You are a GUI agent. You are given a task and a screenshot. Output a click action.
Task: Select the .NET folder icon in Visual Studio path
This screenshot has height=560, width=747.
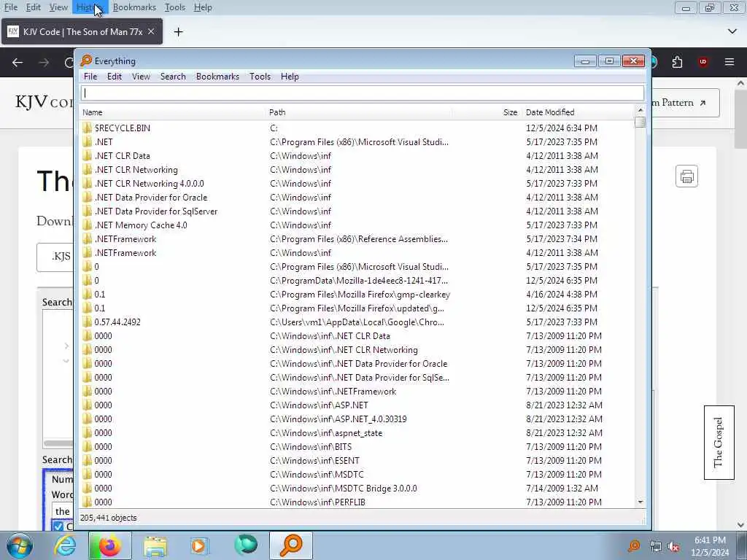[x=88, y=142]
